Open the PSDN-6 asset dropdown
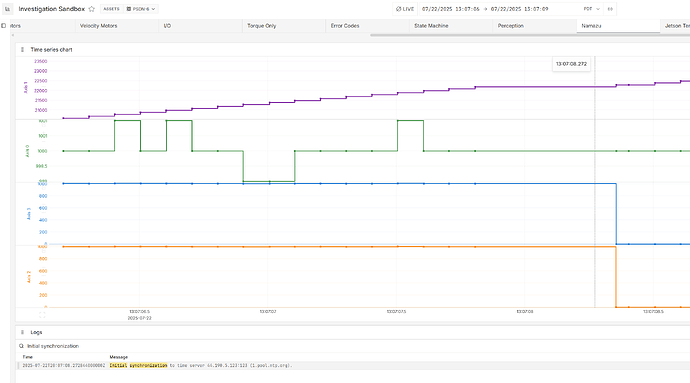This screenshot has width=690, height=383. coord(141,9)
